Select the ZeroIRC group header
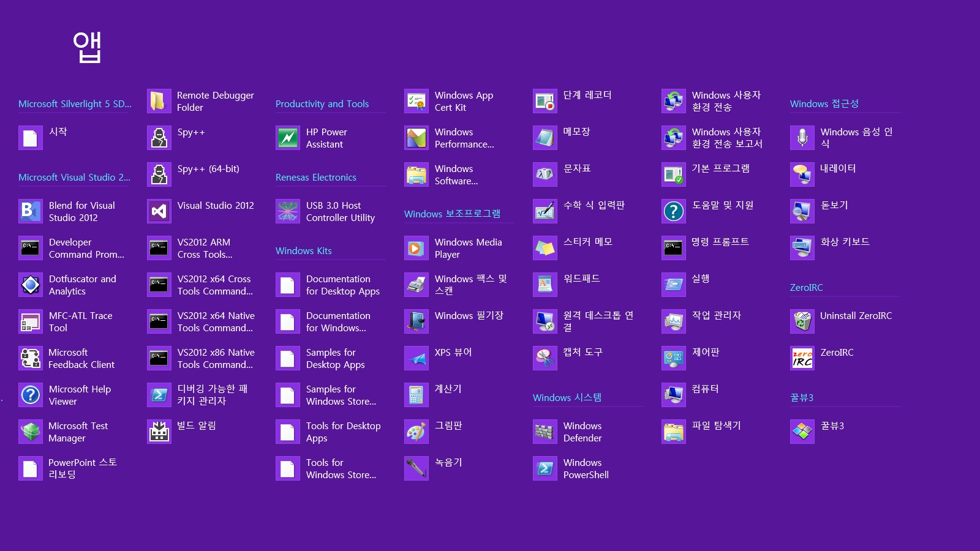 click(x=807, y=288)
